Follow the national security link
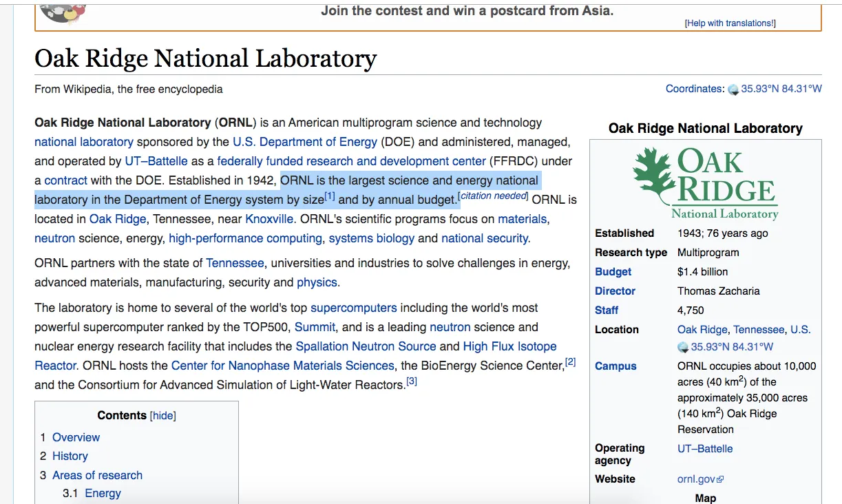842x504 pixels. pyautogui.click(x=485, y=238)
